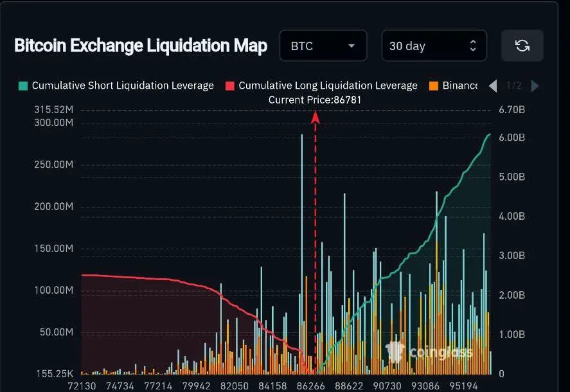This screenshot has height=392, width=570.
Task: Click the 95194 price axis label
Action: click(x=463, y=386)
